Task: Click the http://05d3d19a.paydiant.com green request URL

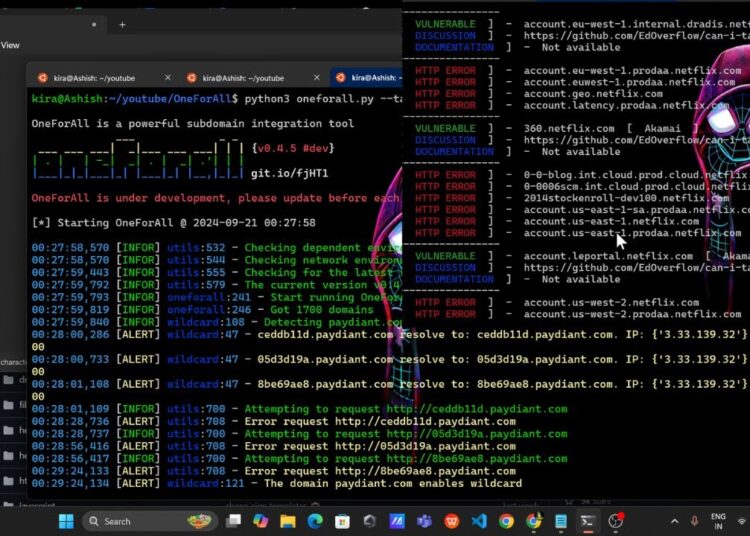Action: coord(477,434)
